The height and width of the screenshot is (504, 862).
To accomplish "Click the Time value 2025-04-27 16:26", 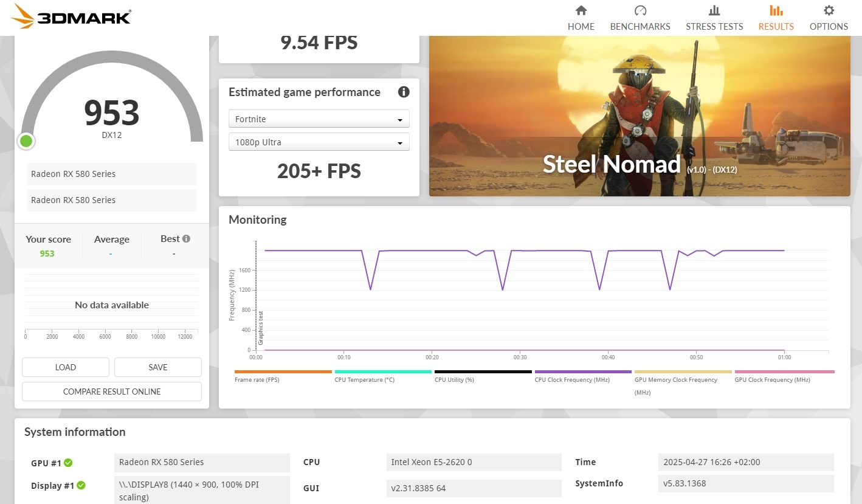I will click(746, 462).
